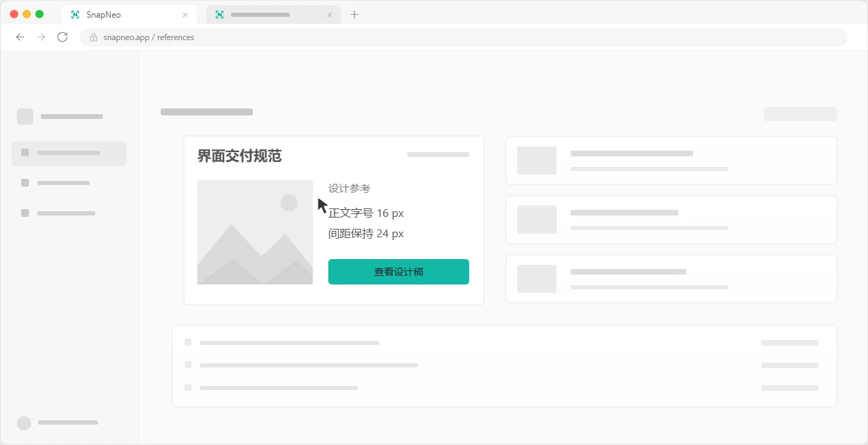Click the image placeholder in 界面交付规范 card
868x445 pixels.
[x=255, y=232]
